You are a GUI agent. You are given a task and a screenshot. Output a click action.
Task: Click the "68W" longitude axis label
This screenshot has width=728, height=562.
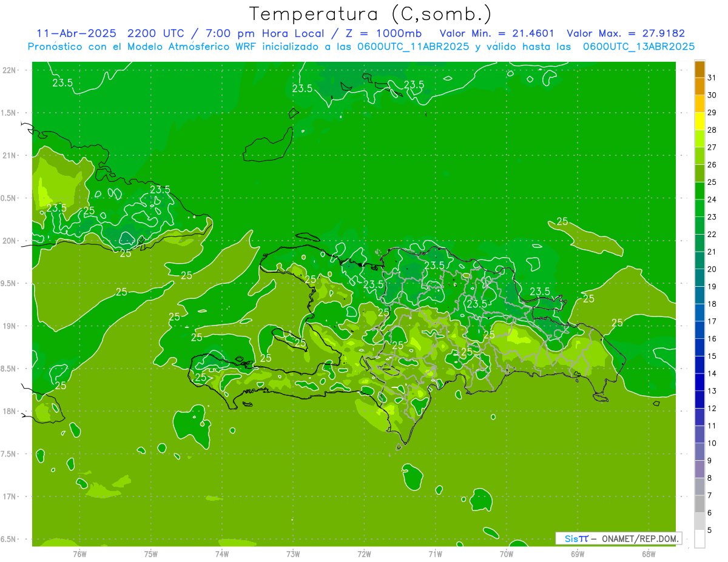(x=648, y=554)
